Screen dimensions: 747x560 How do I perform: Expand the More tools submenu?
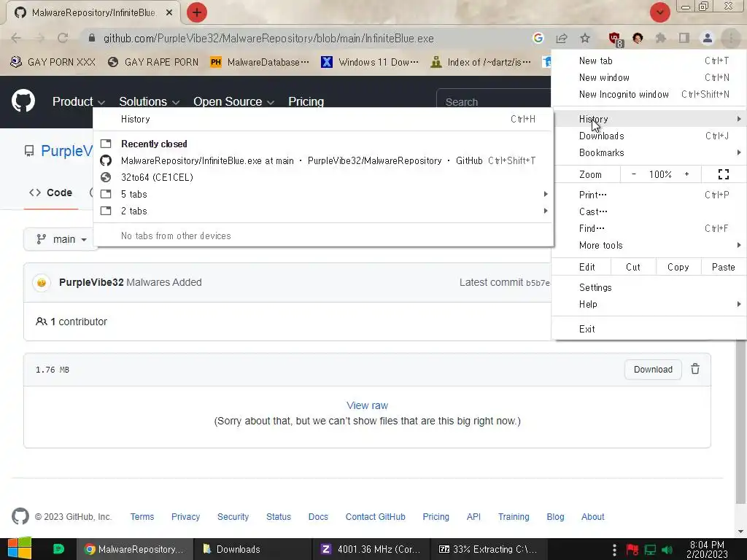649,245
